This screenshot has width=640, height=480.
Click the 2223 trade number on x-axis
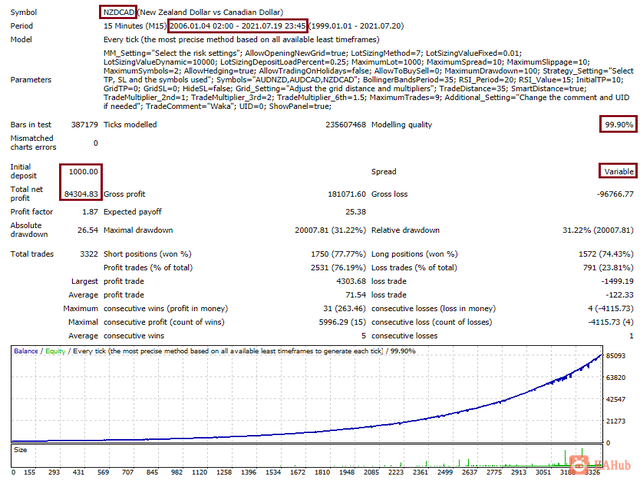point(396,472)
